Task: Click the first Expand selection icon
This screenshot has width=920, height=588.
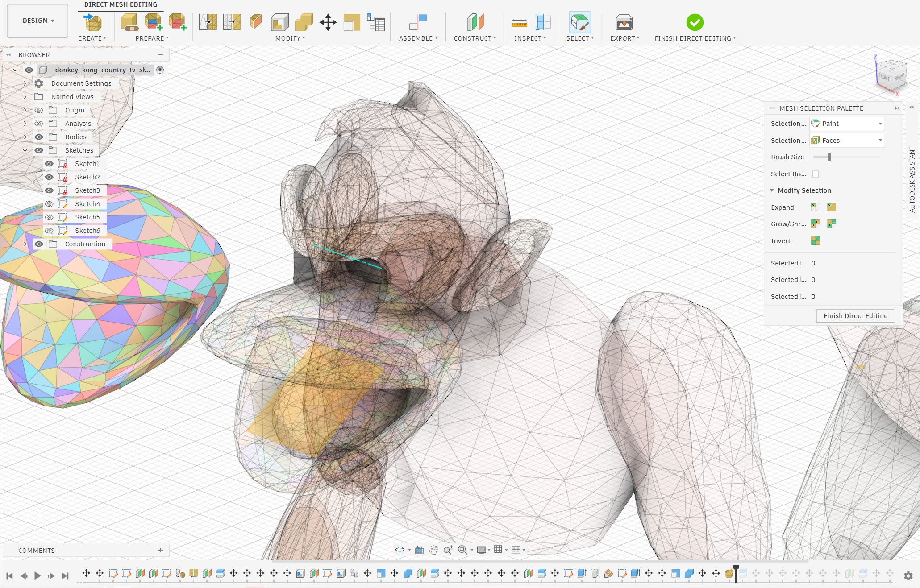Action: 815,207
